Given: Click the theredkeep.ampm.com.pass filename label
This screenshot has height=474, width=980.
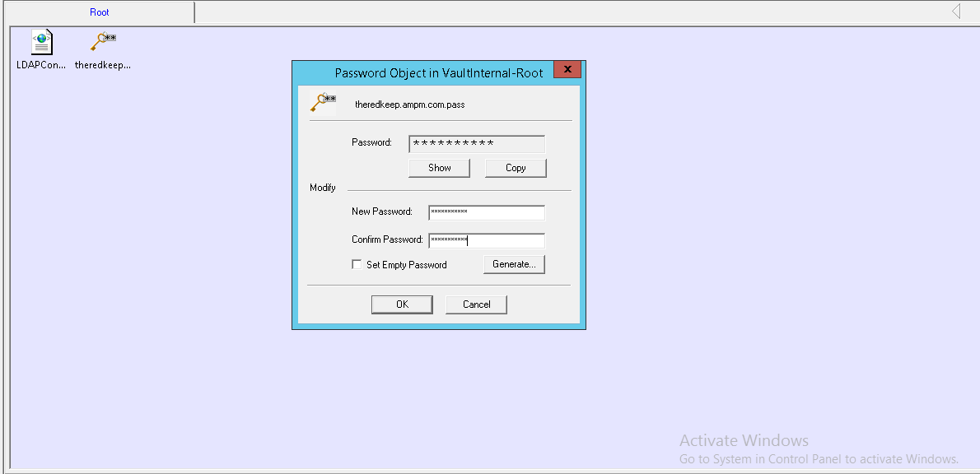Looking at the screenshot, I should click(409, 104).
